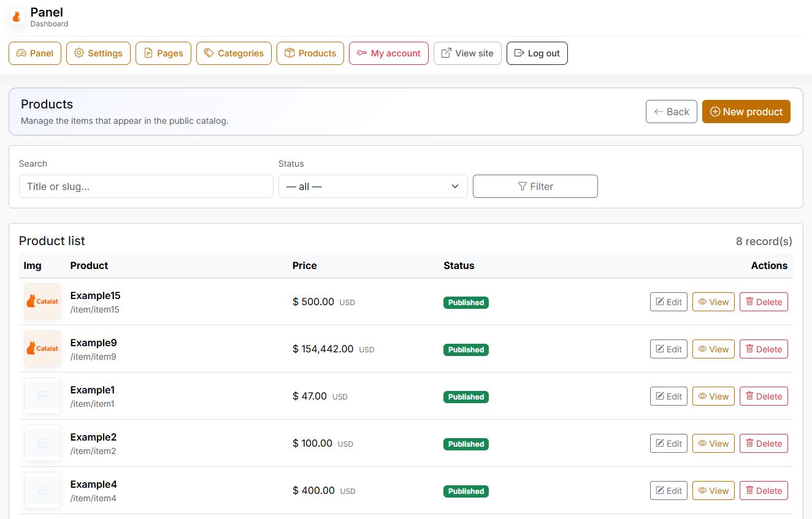Click the Example15 product thumbnail
Viewport: 812px width, 519px height.
(x=42, y=301)
